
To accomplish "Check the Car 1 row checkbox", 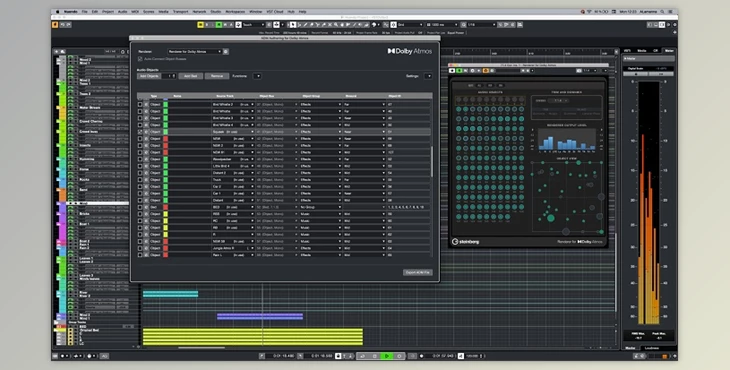I will tap(140, 194).
